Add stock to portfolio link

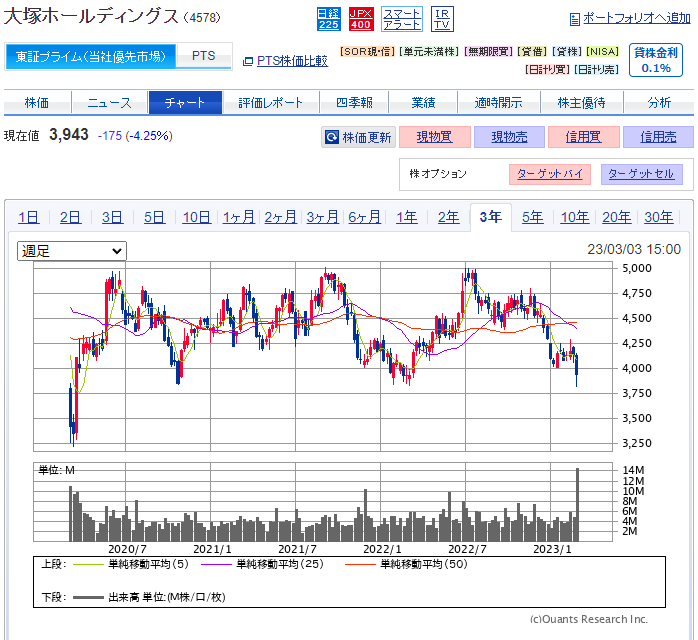[x=637, y=18]
